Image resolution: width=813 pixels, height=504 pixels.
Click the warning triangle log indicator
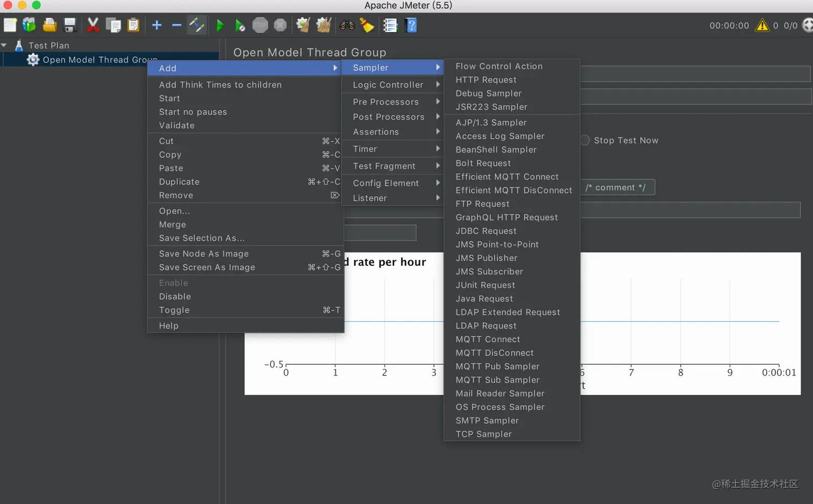[x=762, y=25]
